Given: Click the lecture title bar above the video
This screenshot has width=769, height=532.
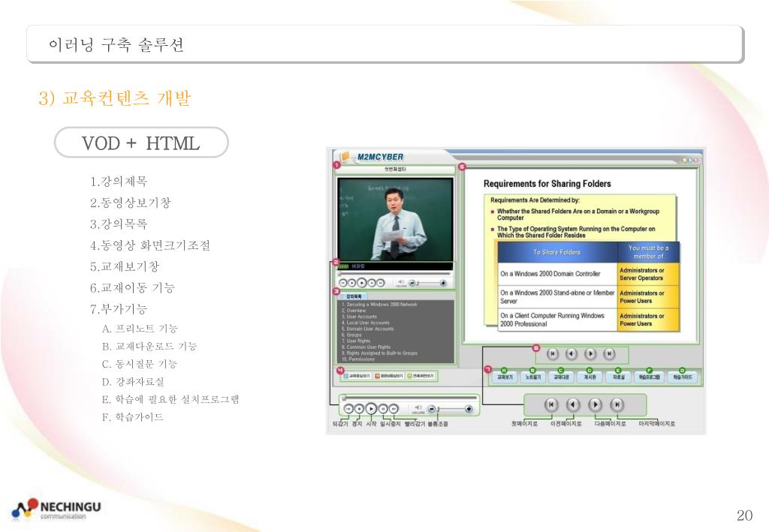Looking at the screenshot, I should pyautogui.click(x=395, y=170).
